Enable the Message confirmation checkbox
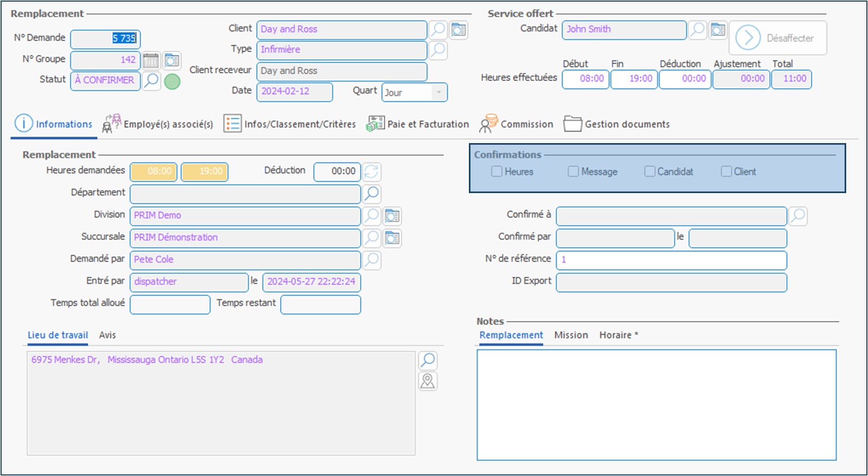 pos(573,172)
